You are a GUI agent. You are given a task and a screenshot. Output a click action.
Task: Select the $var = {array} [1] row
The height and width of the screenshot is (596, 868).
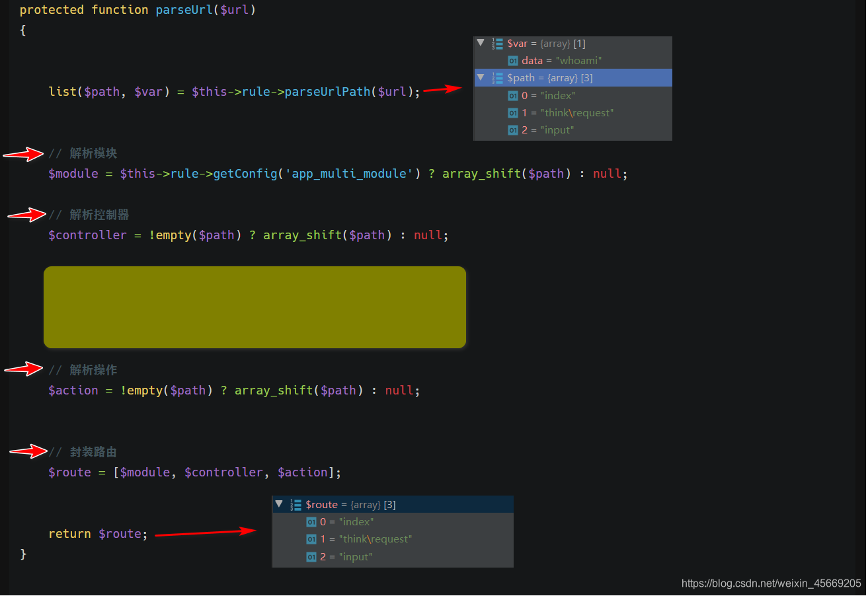pyautogui.click(x=573, y=44)
